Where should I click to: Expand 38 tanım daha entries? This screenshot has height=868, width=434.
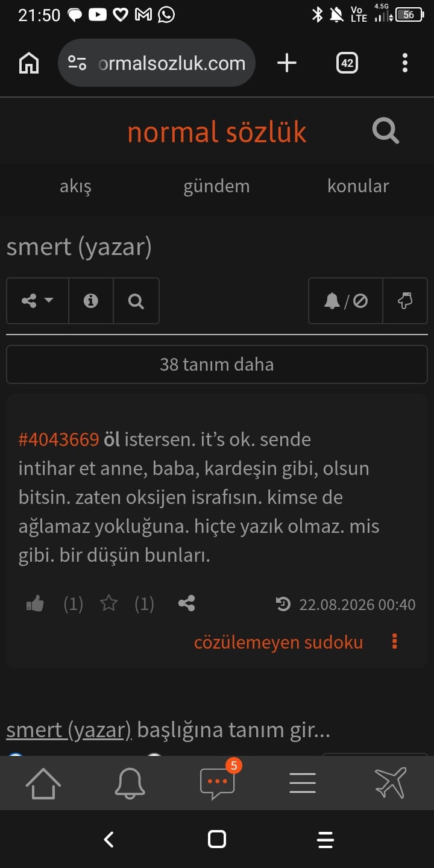click(x=217, y=364)
